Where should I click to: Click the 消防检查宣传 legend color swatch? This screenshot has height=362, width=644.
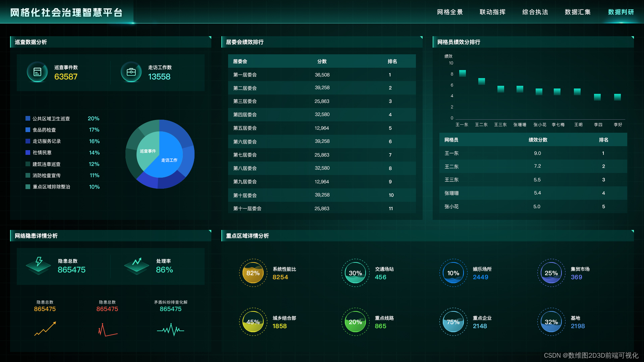pyautogui.click(x=28, y=175)
